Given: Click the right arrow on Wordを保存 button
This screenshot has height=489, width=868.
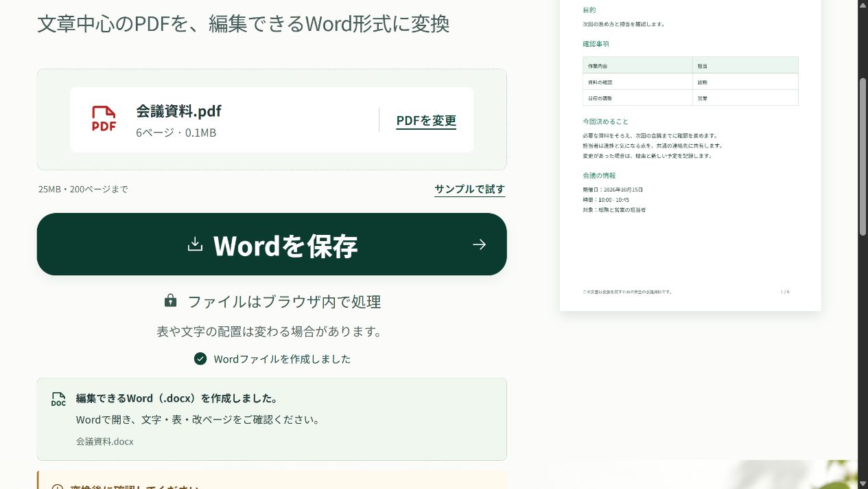Looking at the screenshot, I should pyautogui.click(x=479, y=244).
